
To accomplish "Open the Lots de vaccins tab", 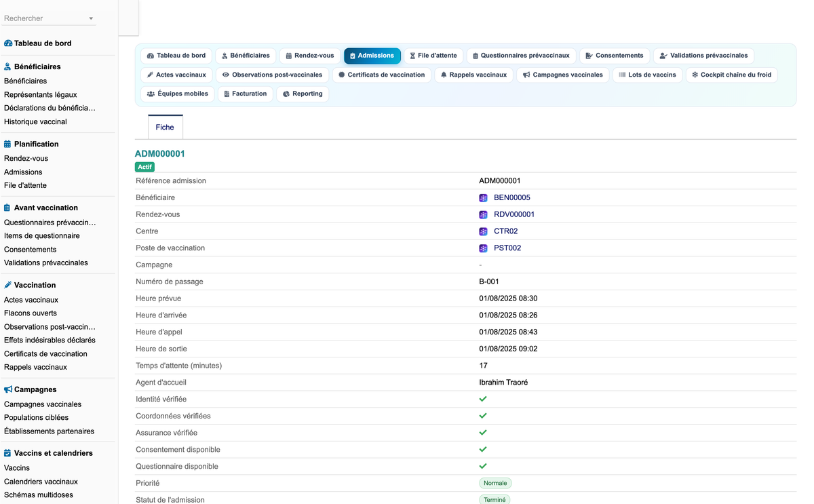I will 648,75.
